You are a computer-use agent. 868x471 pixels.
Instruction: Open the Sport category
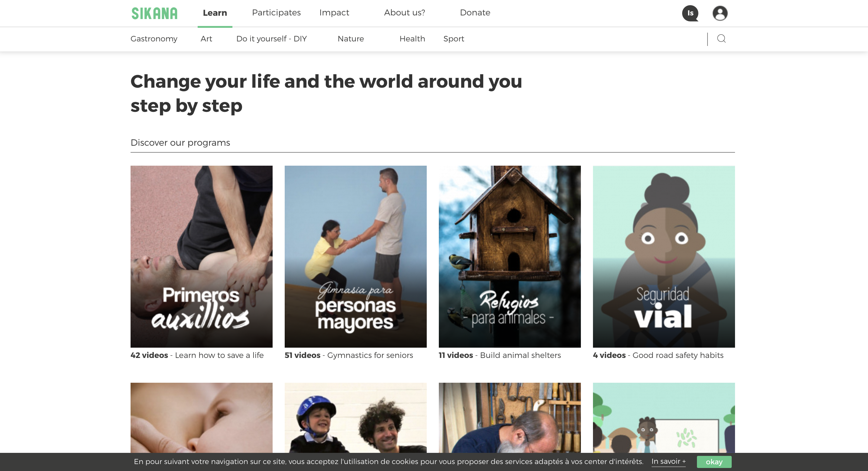point(454,39)
